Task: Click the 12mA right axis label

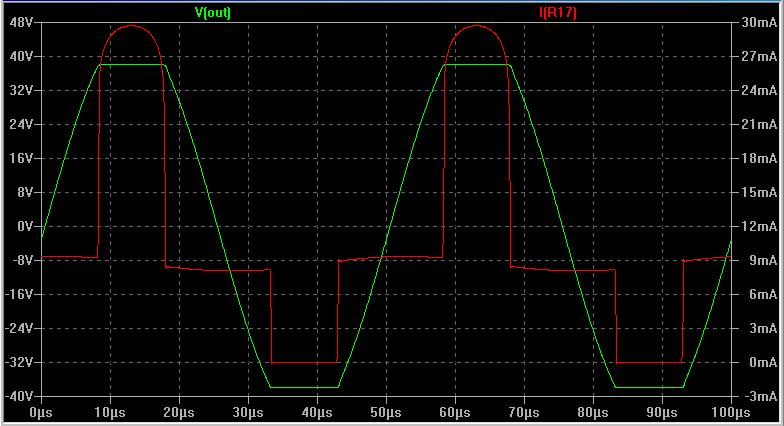Action: coord(759,226)
